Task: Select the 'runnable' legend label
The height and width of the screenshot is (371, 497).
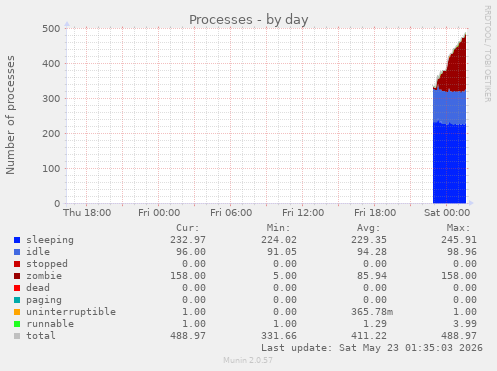Action: pos(50,324)
